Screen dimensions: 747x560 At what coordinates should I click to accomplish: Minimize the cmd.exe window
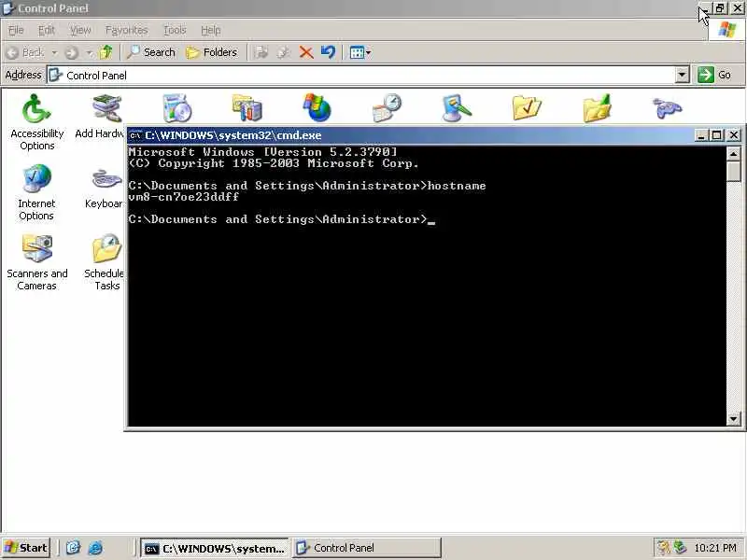701,135
